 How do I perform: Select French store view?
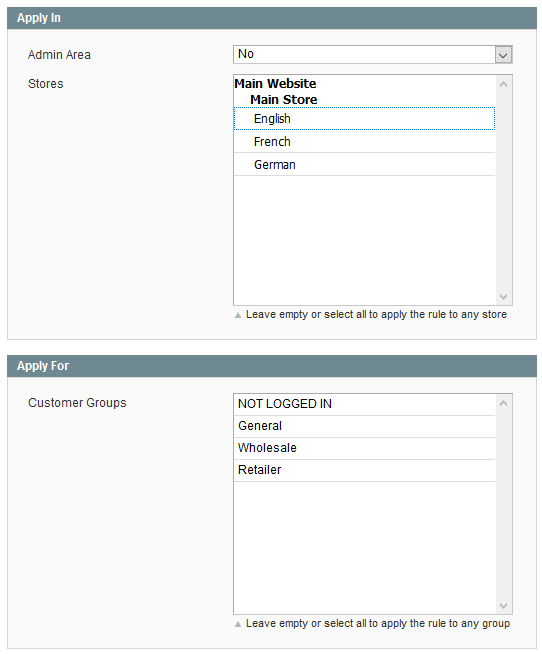pos(364,142)
